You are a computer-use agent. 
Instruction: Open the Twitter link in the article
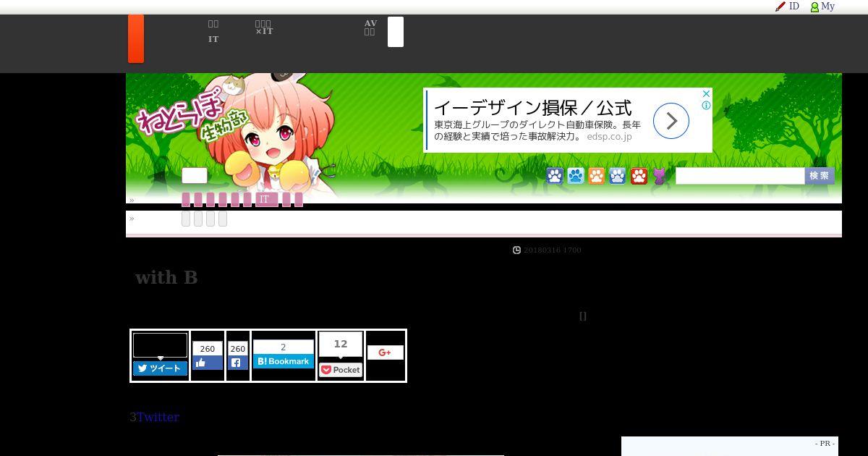(x=158, y=417)
